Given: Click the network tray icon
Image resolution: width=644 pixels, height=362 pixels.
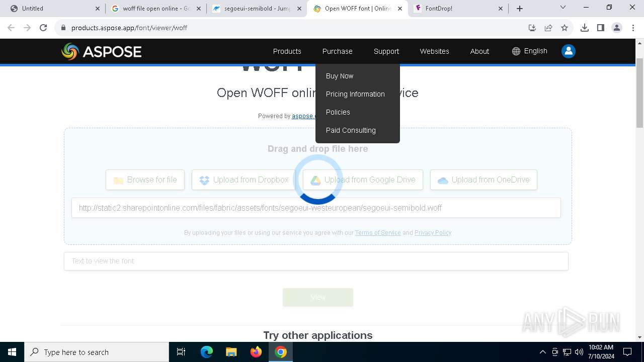Looking at the screenshot, I should click(567, 352).
